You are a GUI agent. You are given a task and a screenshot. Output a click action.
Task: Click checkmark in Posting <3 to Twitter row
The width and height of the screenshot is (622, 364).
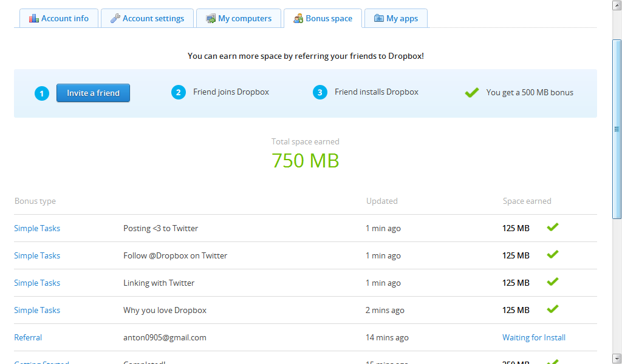click(552, 227)
